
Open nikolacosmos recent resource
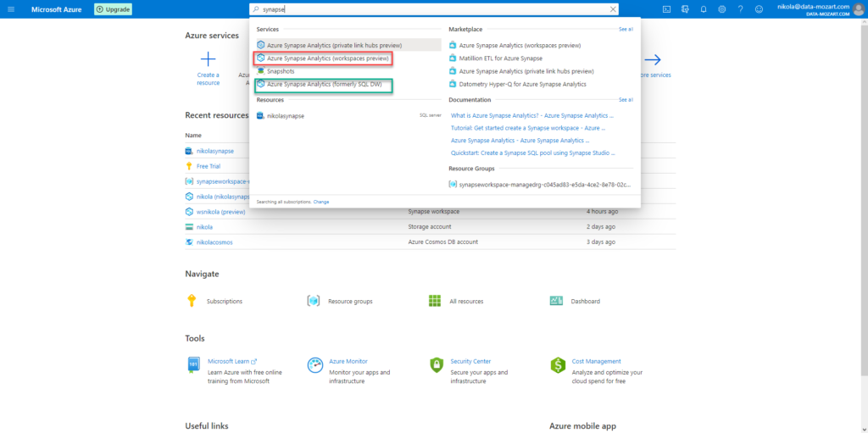pyautogui.click(x=214, y=242)
